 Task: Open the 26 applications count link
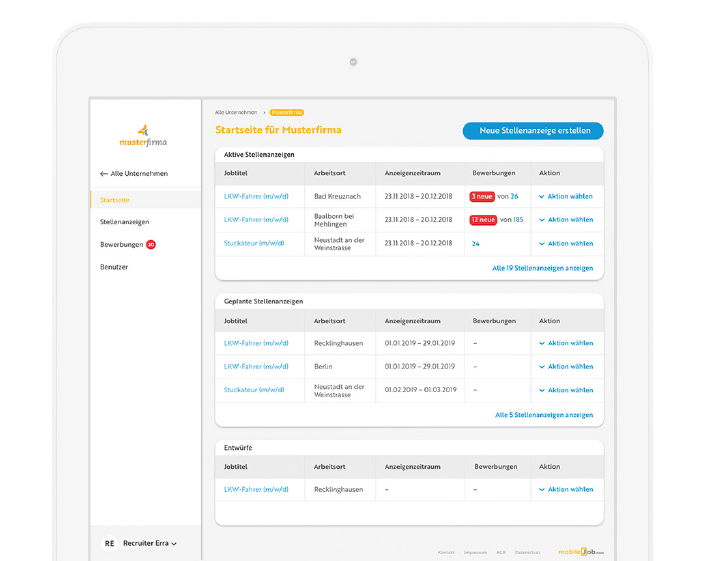click(514, 196)
